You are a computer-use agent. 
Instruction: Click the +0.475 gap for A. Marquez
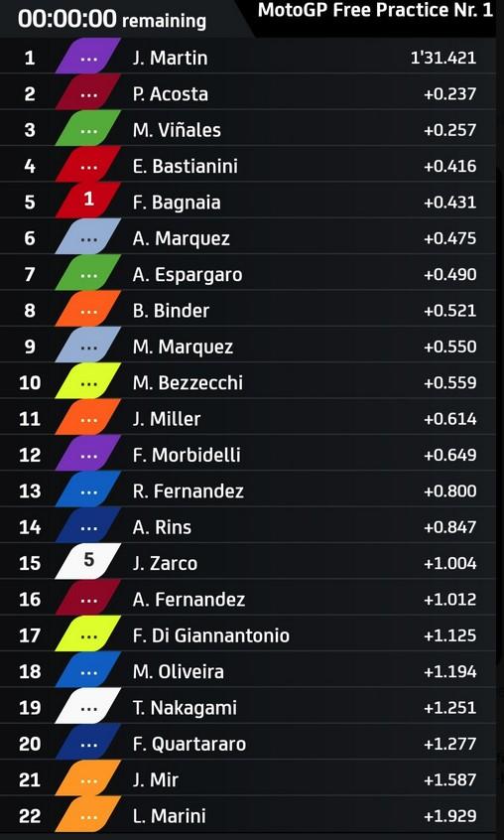coord(449,238)
